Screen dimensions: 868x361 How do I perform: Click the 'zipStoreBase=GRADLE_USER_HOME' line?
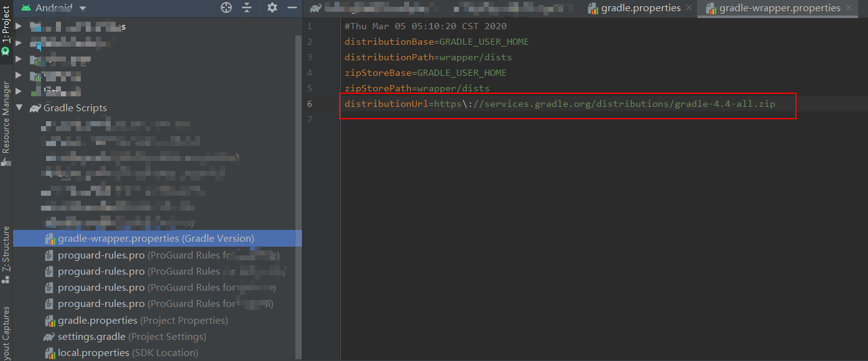tap(425, 73)
